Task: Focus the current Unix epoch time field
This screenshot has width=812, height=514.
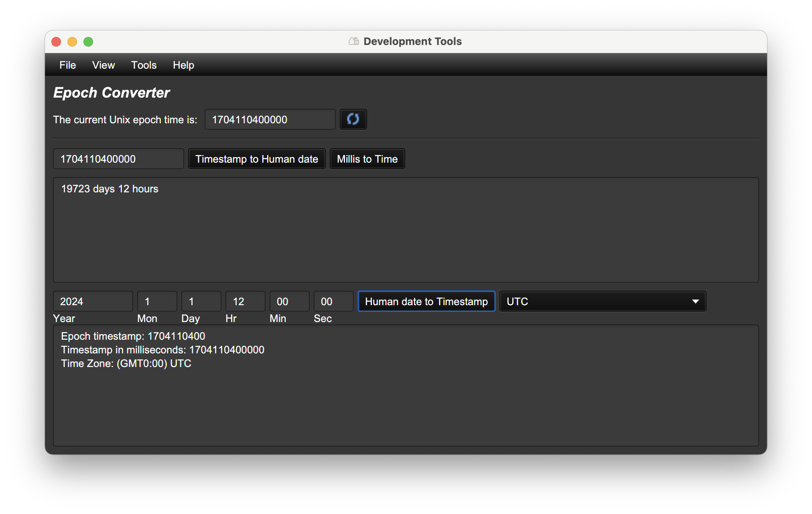Action: point(270,120)
